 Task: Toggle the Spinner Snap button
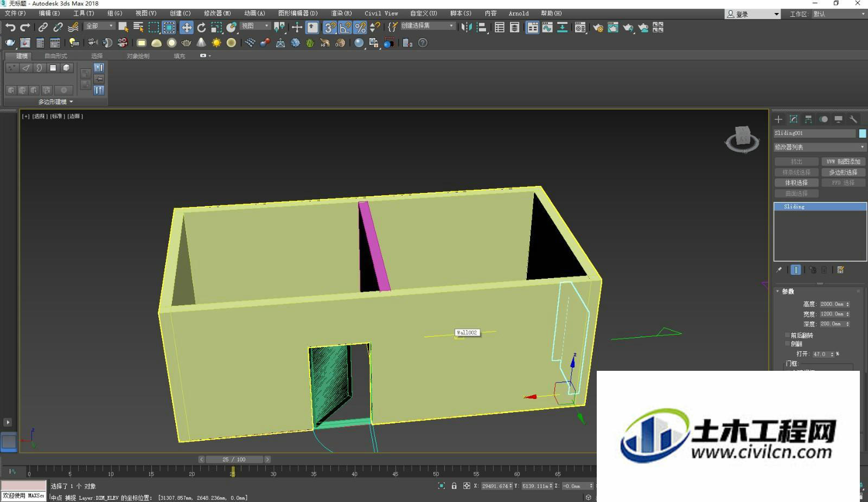click(375, 27)
